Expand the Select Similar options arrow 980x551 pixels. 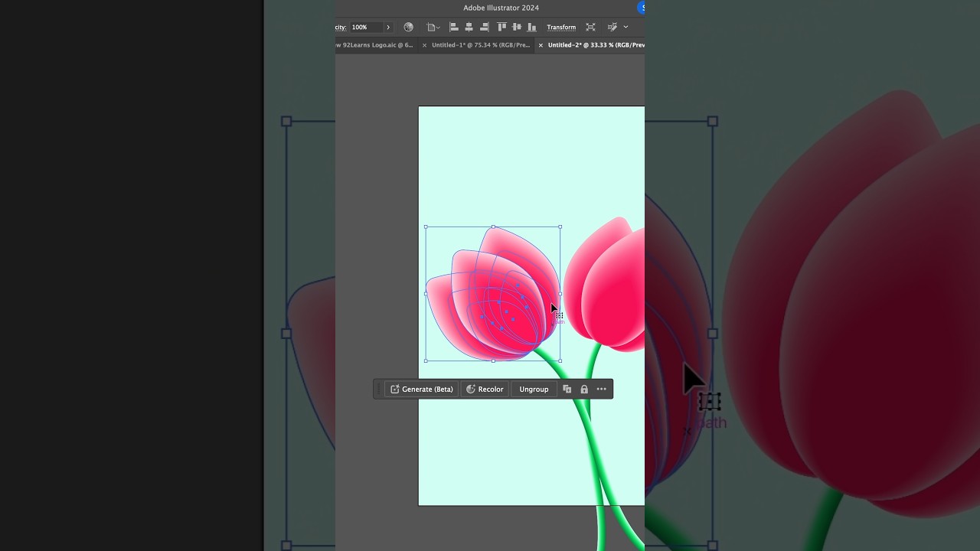coord(626,27)
